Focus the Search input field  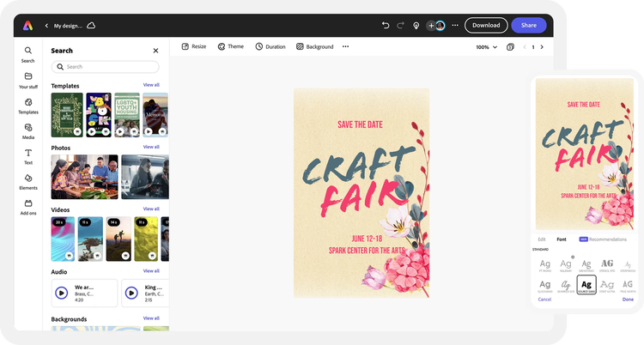(x=105, y=67)
